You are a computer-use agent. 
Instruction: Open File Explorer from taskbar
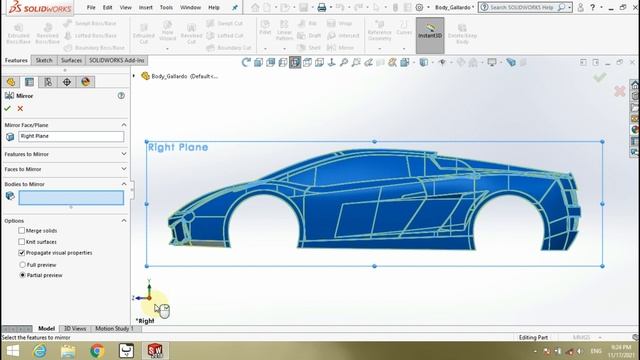(x=68, y=351)
